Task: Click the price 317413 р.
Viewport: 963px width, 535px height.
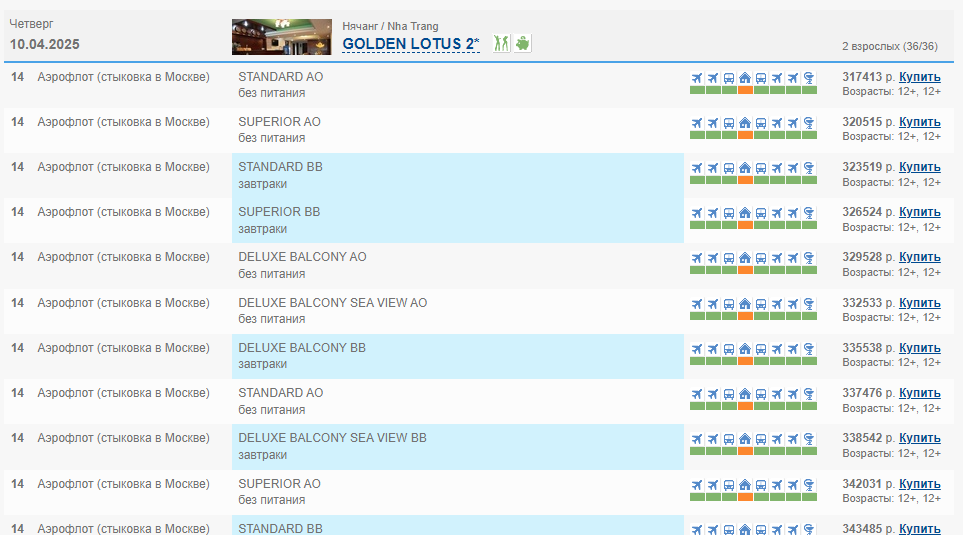Action: (x=868, y=77)
